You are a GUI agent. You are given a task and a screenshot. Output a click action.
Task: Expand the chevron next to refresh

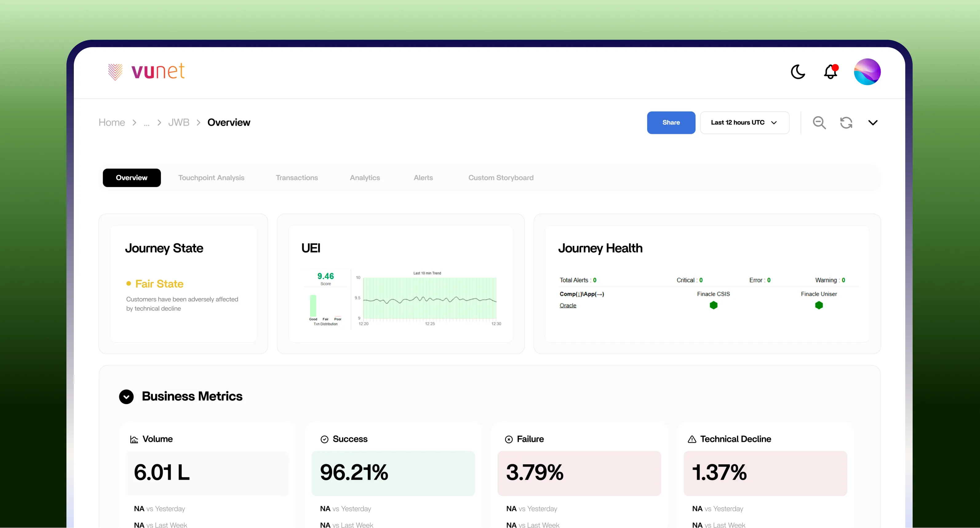[873, 122]
